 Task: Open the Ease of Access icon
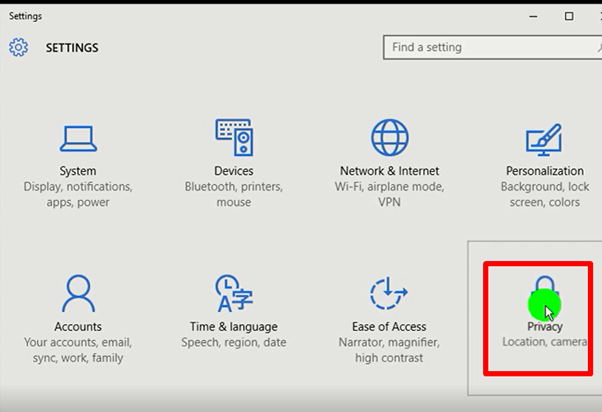389,293
